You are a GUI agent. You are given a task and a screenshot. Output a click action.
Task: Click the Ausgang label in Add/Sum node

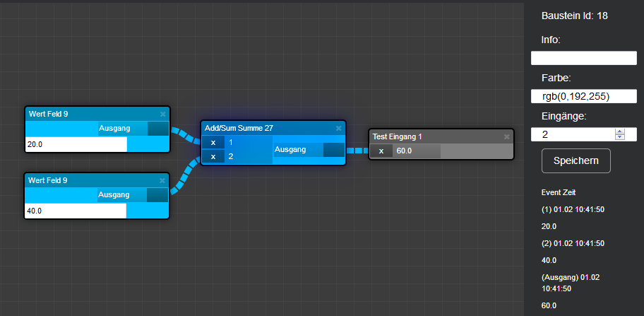[290, 150]
